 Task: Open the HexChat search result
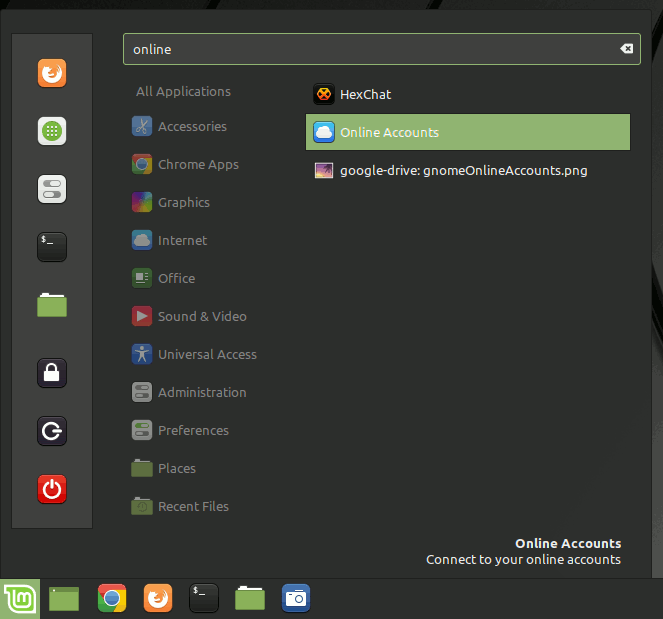point(468,94)
